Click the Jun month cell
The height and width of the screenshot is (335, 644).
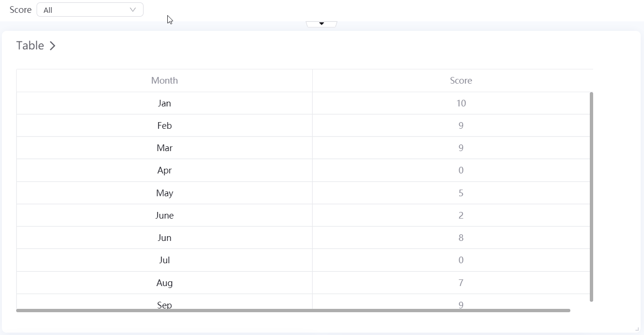(x=164, y=238)
